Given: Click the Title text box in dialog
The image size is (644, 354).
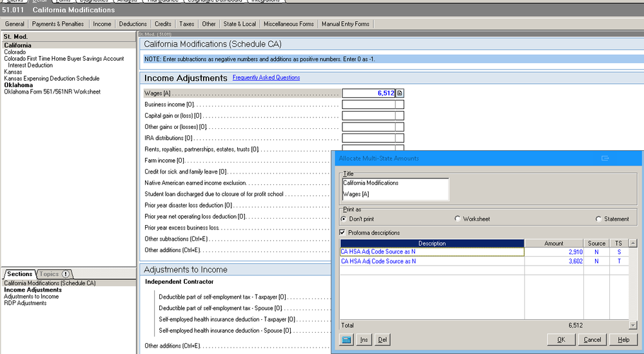Looking at the screenshot, I should (395, 190).
